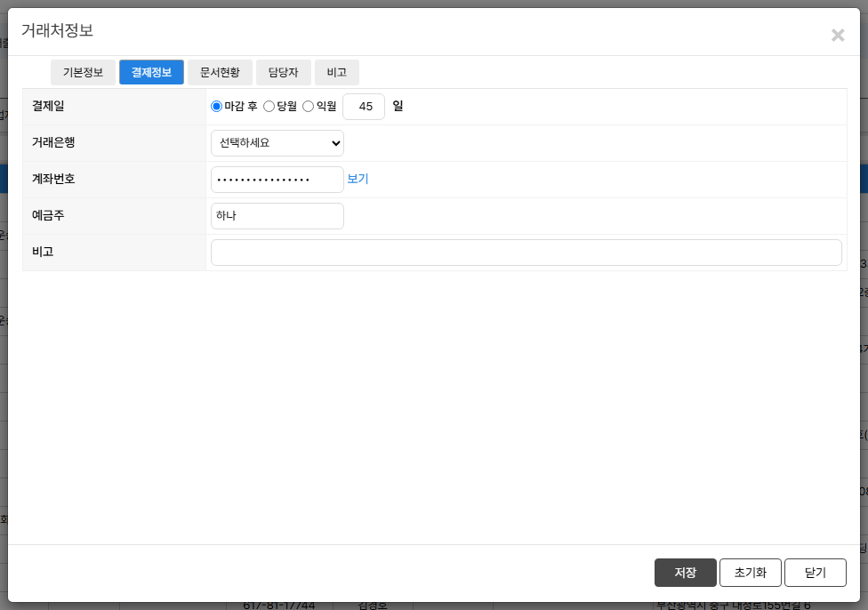868x610 pixels.
Task: Click the 거래처정보 dialog title
Action: 57,30
